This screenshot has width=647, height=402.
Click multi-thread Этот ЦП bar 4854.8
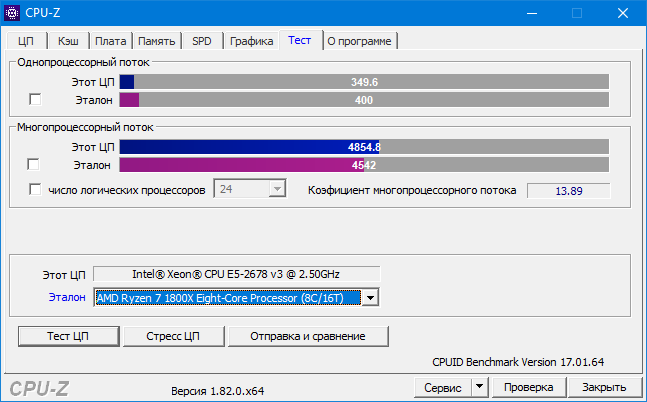[x=364, y=147]
